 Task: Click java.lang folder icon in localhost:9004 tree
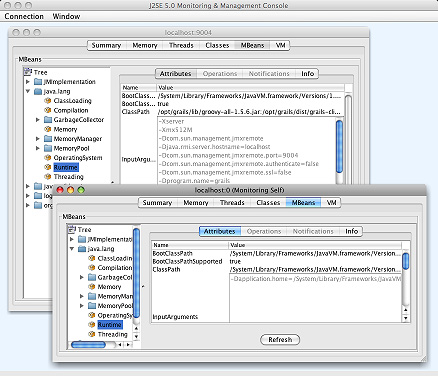[38, 91]
